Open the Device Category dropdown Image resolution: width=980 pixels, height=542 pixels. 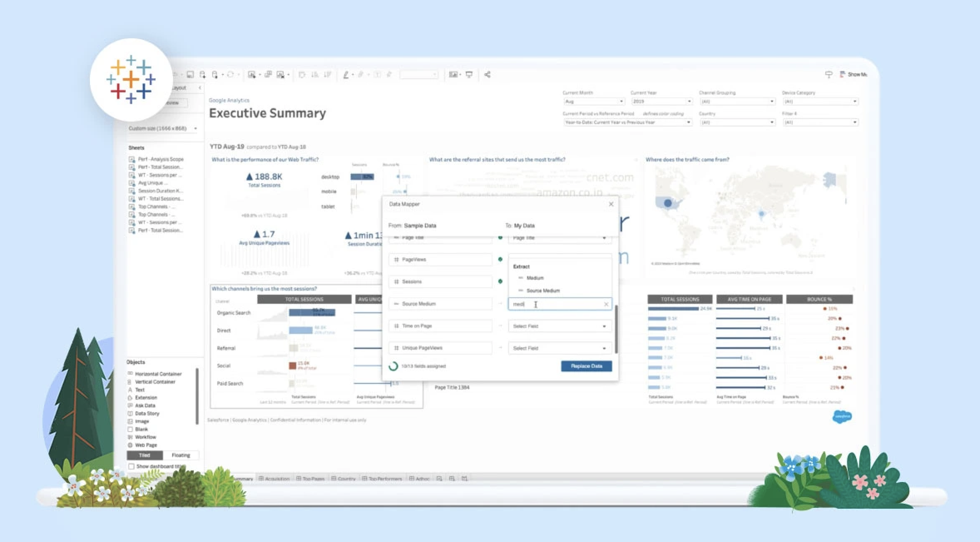pos(820,101)
